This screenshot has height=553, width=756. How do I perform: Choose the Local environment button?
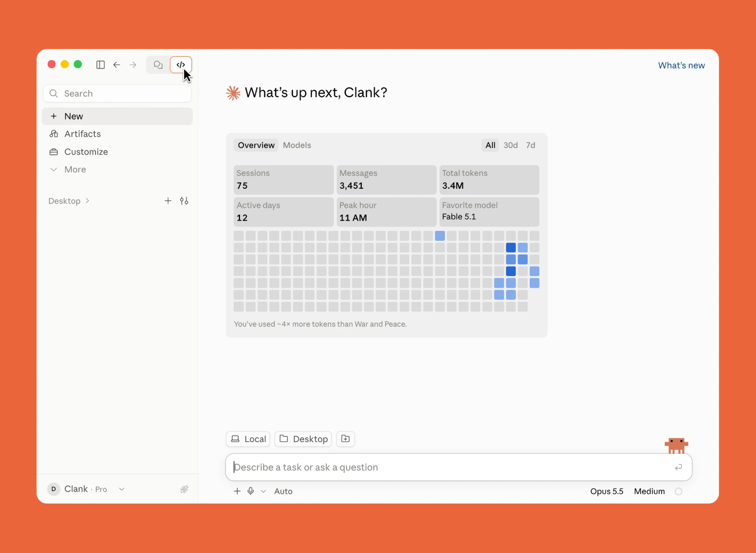248,439
